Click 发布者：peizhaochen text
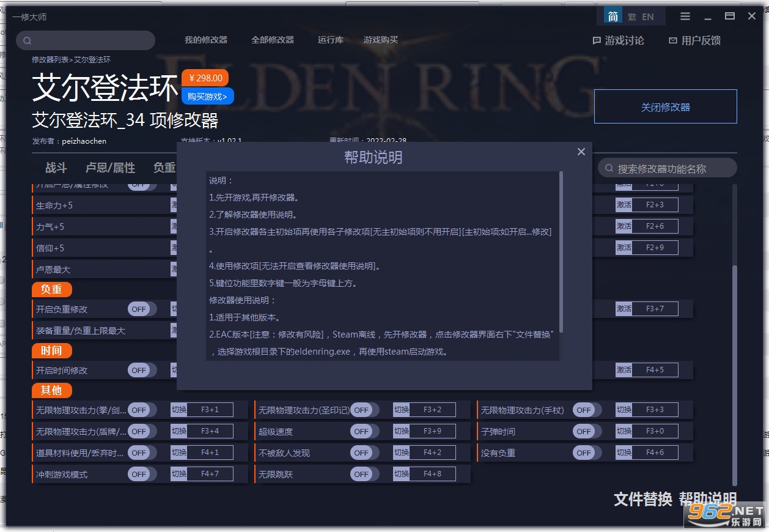The height and width of the screenshot is (532, 769). click(x=69, y=141)
